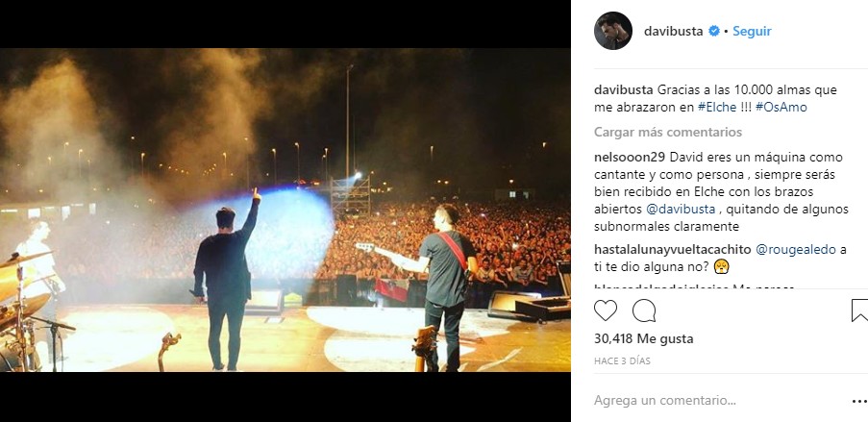Open davibusta username in the header
The width and height of the screenshot is (868, 422).
point(673,32)
